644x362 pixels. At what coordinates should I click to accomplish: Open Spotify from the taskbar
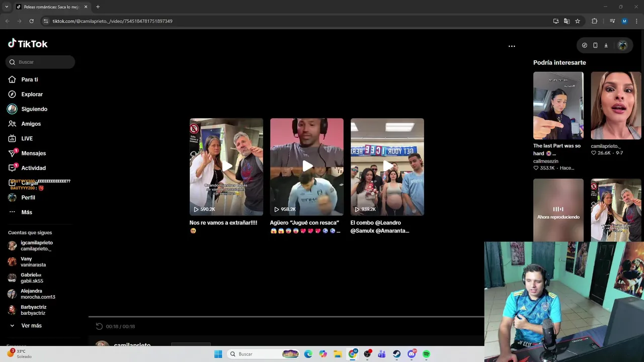point(426,354)
